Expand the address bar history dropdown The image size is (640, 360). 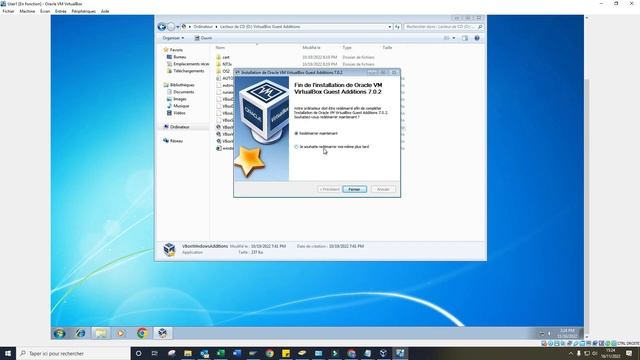point(390,27)
